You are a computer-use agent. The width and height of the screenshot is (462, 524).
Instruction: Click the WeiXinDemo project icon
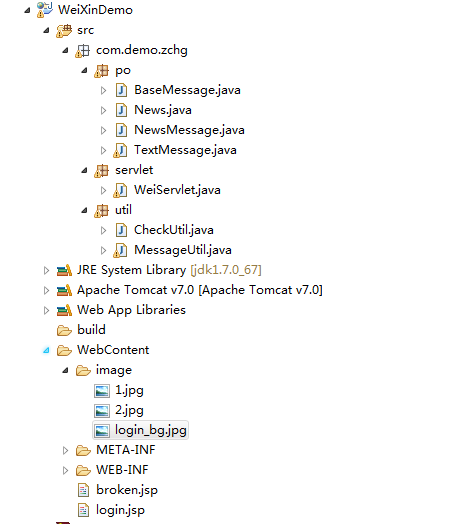(x=44, y=10)
